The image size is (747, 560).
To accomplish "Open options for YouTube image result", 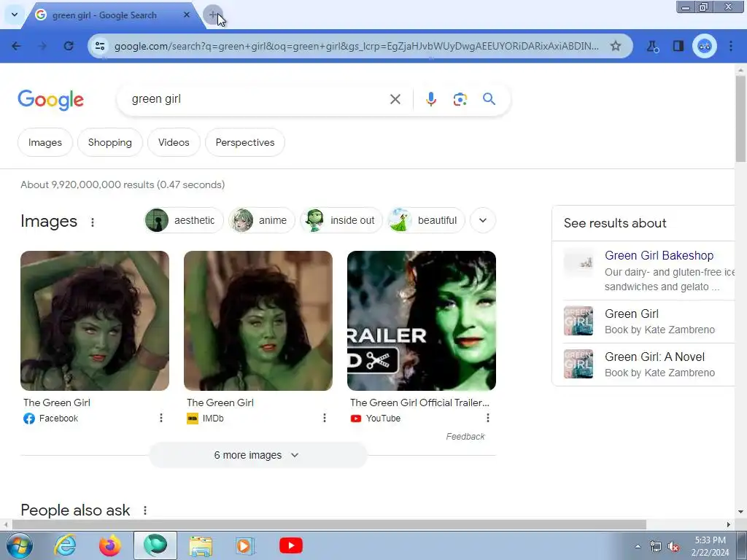I will tap(487, 418).
